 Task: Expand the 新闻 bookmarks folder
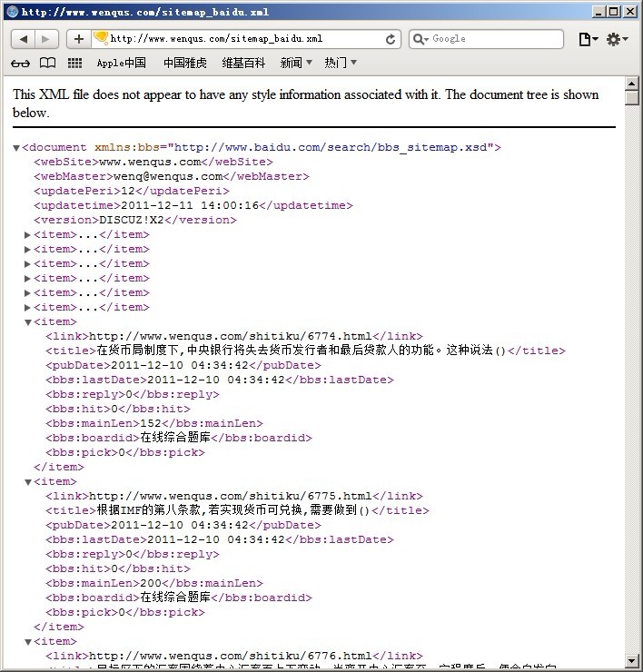[296, 63]
